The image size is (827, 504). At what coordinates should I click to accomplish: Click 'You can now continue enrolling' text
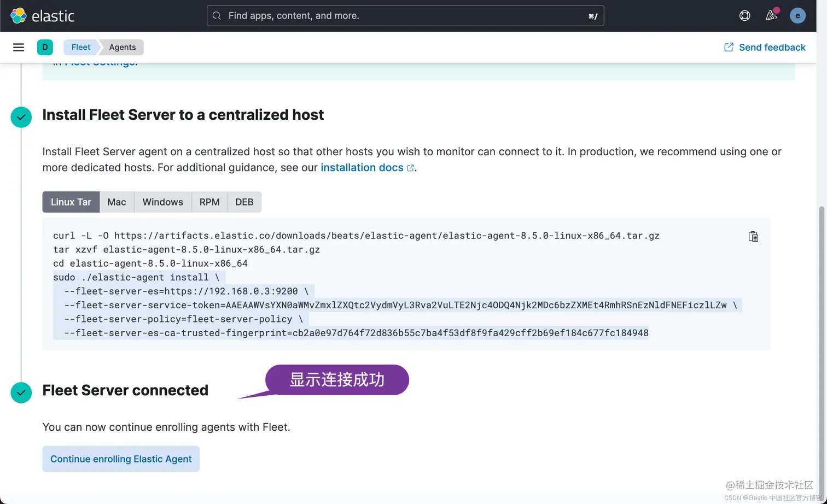[166, 427]
